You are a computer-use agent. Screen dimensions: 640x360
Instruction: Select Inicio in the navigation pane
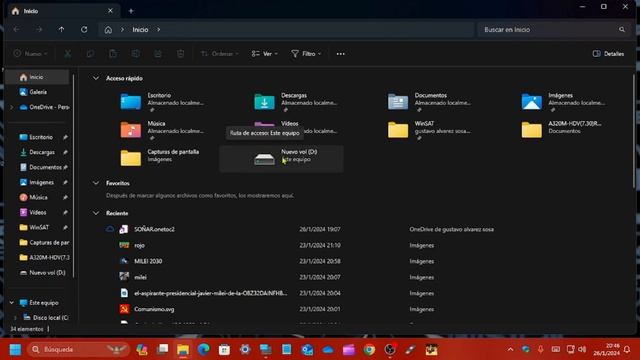38,77
